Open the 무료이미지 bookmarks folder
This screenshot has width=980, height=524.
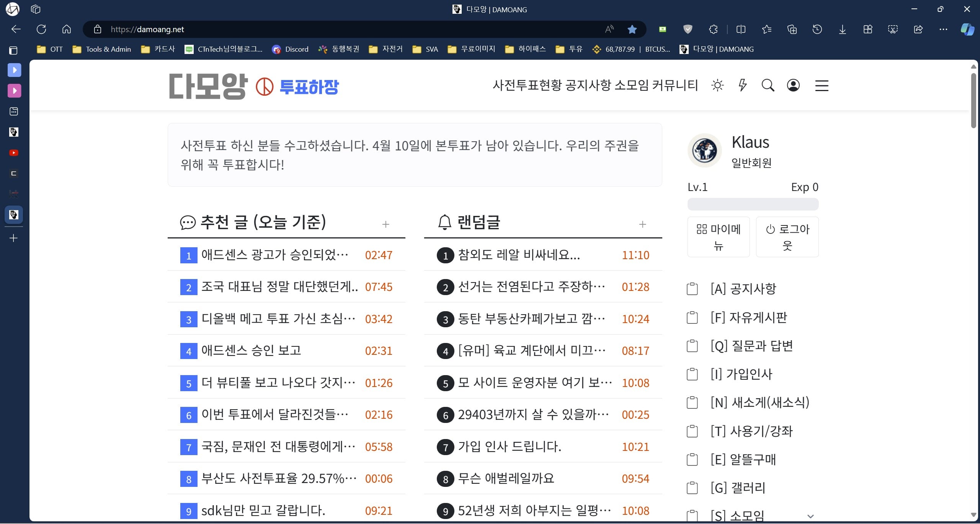pyautogui.click(x=471, y=49)
